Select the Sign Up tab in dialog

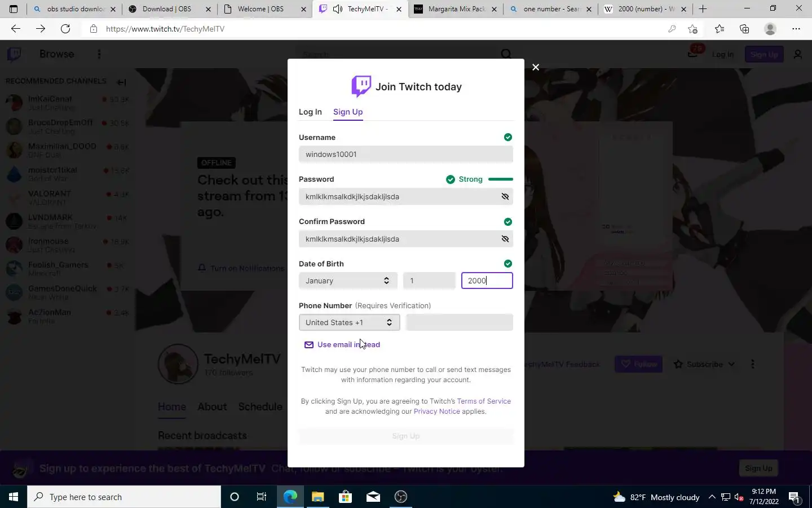click(x=348, y=112)
